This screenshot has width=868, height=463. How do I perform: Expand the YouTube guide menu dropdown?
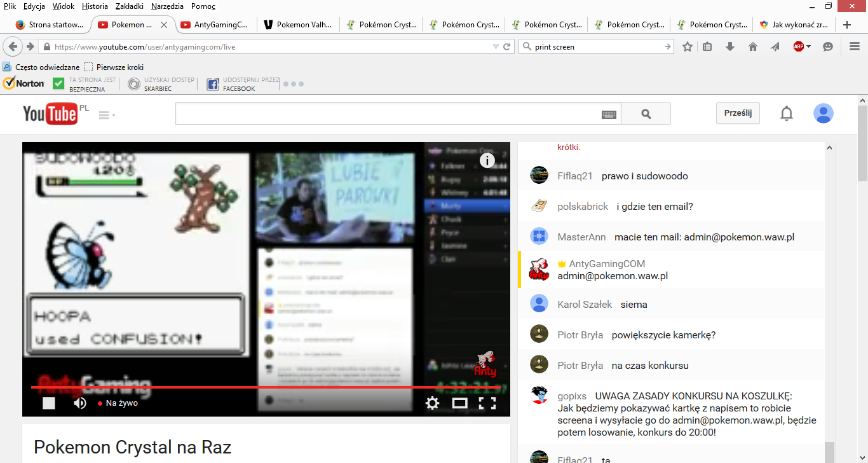(x=106, y=115)
